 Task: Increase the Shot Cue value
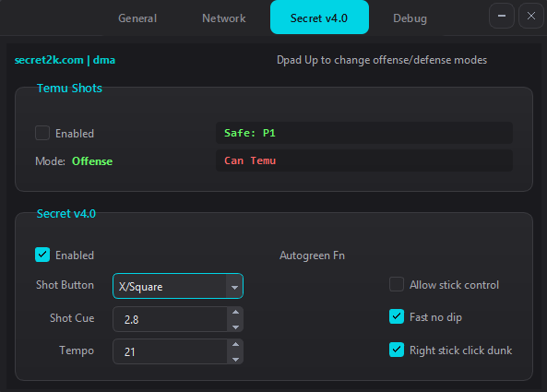(235, 312)
